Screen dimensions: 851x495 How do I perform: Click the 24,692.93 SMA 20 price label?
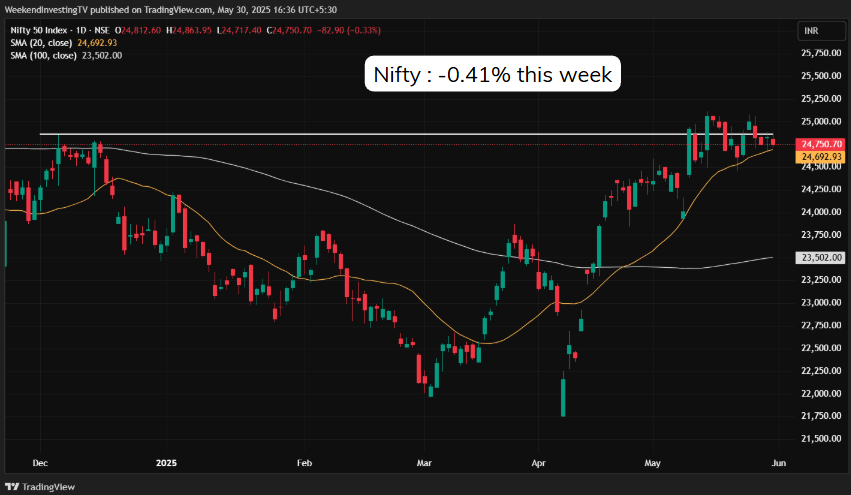tap(820, 156)
